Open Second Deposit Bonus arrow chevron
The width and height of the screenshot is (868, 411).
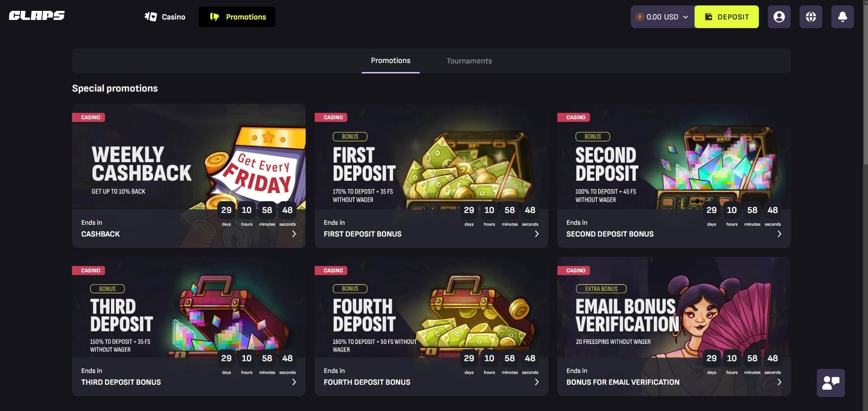(x=779, y=234)
